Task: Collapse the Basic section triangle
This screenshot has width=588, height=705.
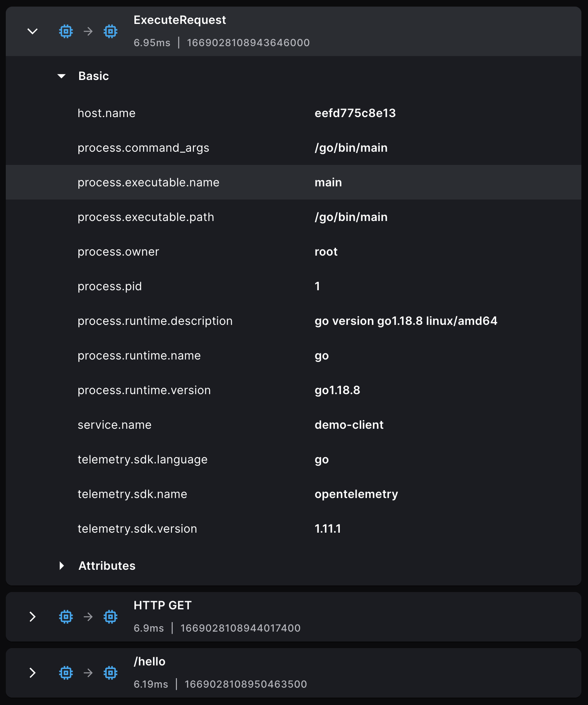Action: 61,76
